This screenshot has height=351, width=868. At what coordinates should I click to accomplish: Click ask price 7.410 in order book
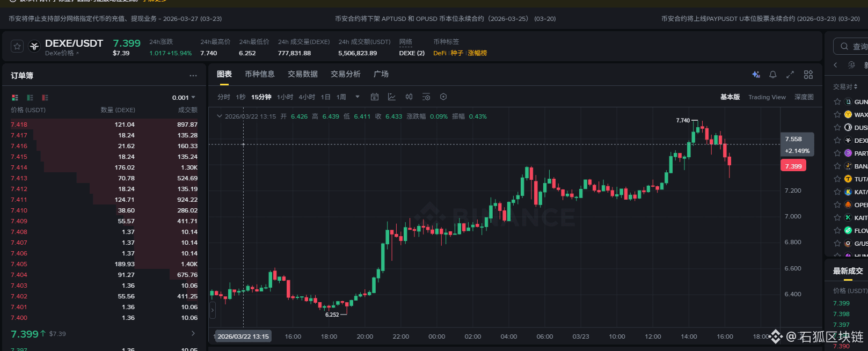tap(19, 210)
